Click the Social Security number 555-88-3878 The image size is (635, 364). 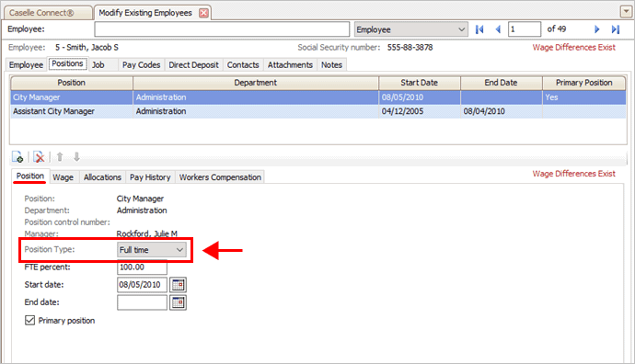point(410,47)
